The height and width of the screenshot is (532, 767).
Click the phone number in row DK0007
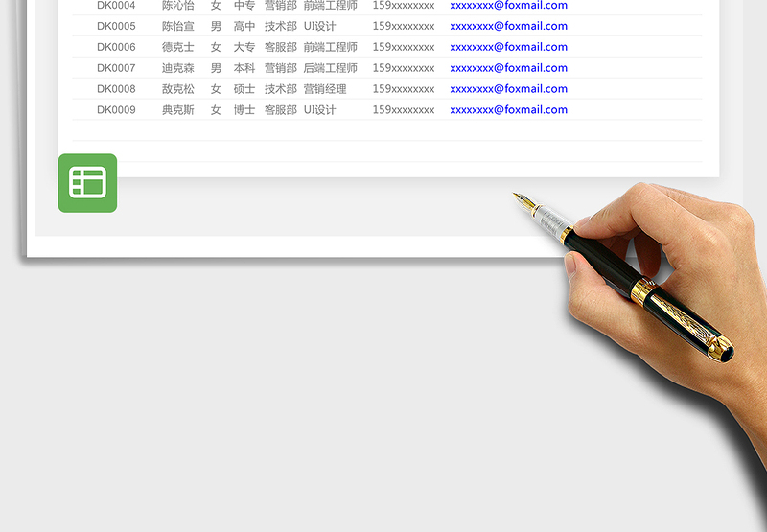point(404,68)
